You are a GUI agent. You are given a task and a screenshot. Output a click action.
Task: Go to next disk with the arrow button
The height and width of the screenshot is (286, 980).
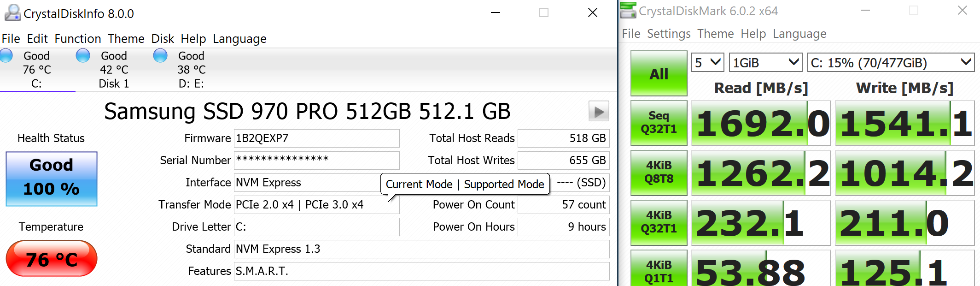coord(599,111)
